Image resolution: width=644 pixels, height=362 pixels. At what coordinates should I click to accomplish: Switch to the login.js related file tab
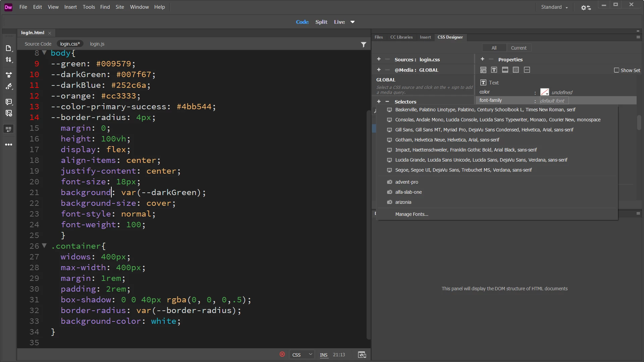click(x=97, y=44)
